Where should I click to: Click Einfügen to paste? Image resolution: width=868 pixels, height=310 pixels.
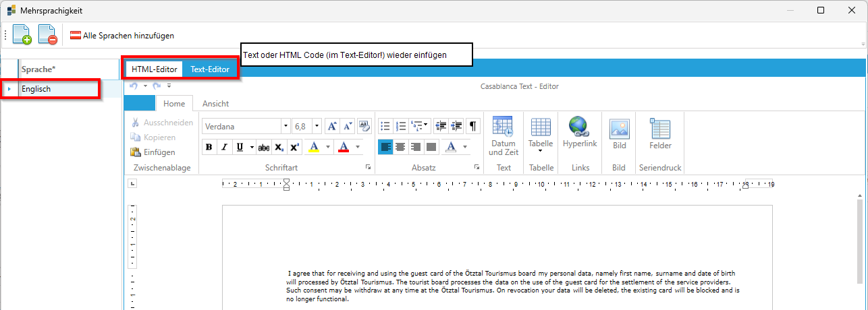point(153,152)
